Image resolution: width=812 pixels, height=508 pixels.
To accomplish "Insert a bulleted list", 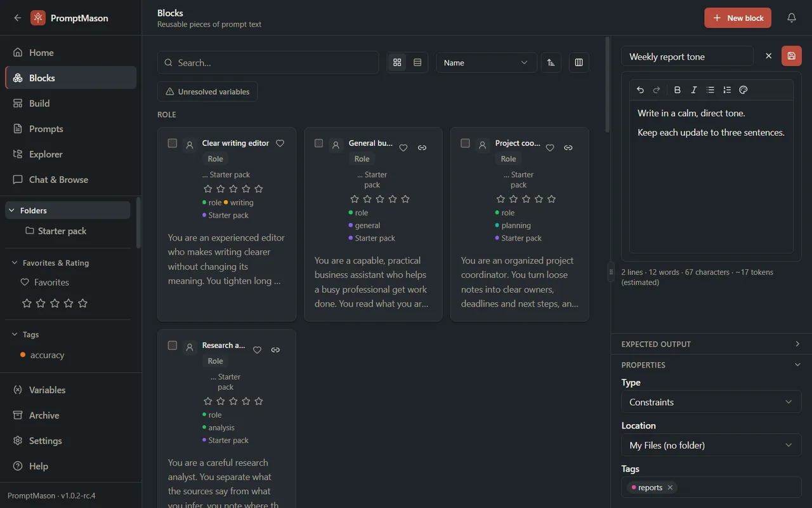I will [710, 90].
